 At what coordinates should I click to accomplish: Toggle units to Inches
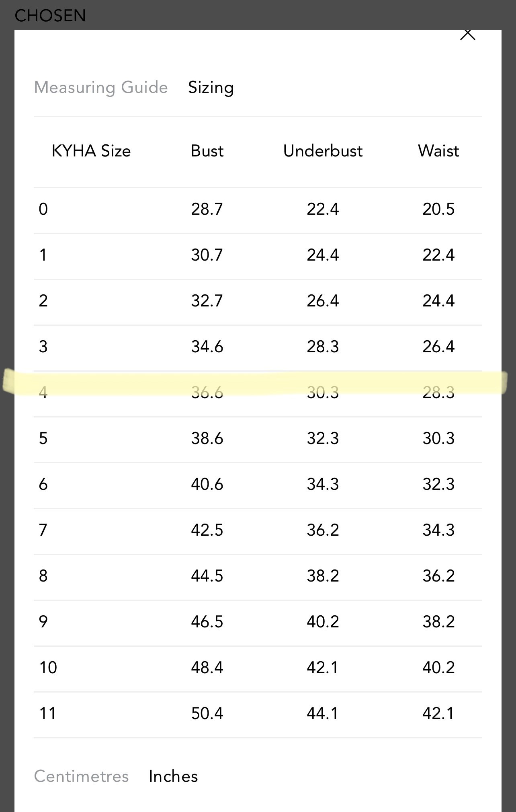[x=173, y=776]
